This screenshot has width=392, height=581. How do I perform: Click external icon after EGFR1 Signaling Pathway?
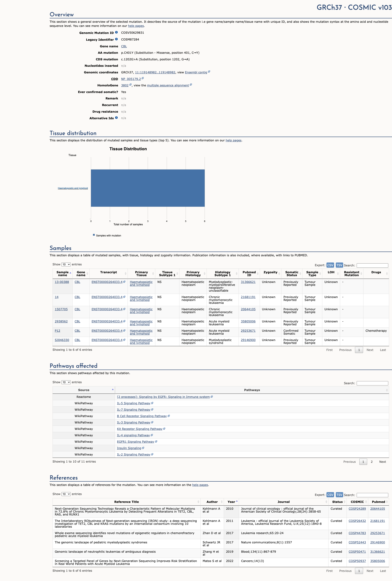[156, 441]
